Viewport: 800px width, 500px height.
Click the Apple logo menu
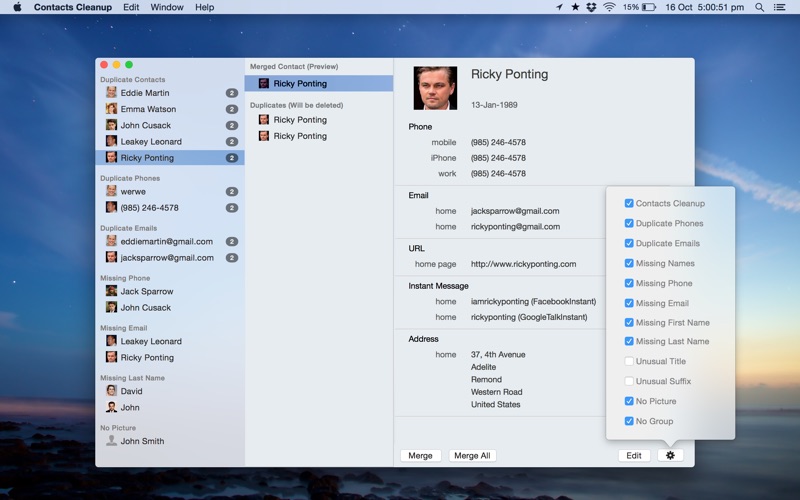coord(17,7)
